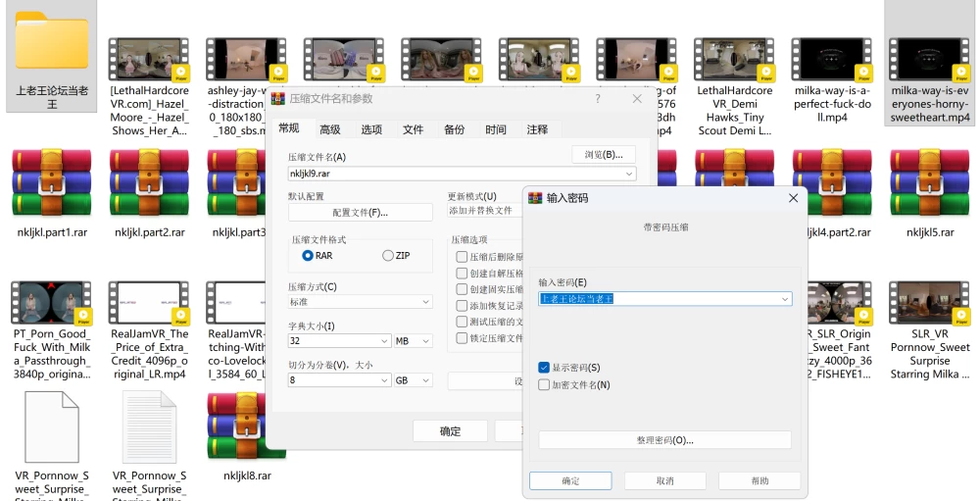Expand the archive name nkljkl9.rar dropdown

point(629,174)
